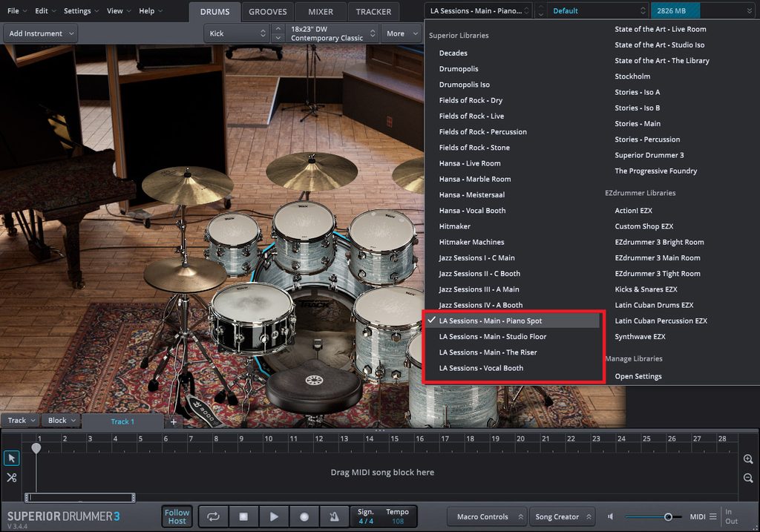
Task: Mute the master volume speaker icon
Action: [x=610, y=516]
